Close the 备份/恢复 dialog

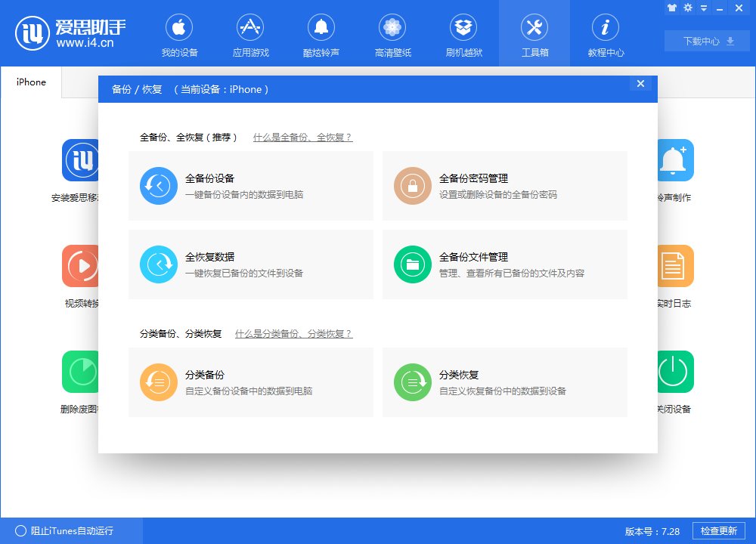point(640,84)
